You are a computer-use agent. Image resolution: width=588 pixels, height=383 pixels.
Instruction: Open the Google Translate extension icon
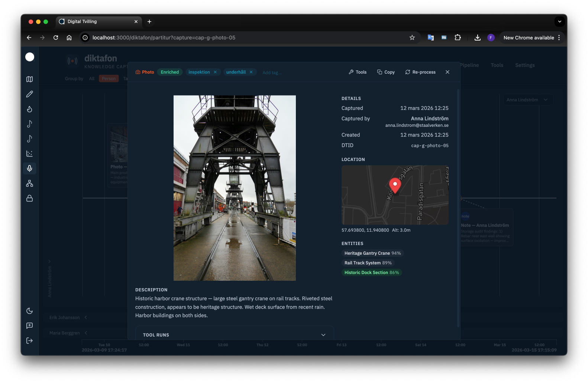coord(431,38)
